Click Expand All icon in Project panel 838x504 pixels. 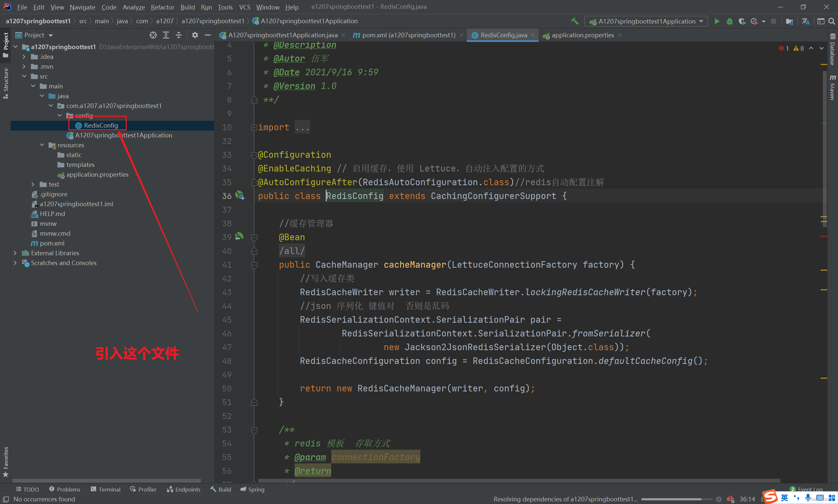tap(166, 35)
